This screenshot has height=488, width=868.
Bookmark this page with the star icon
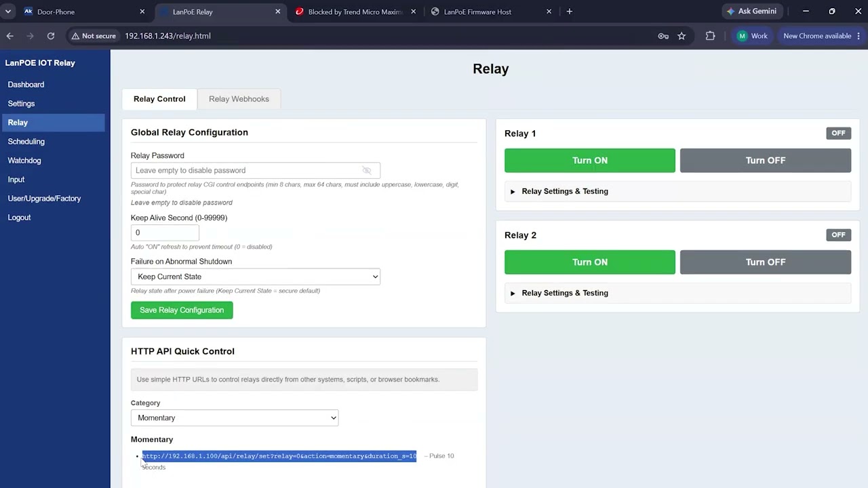click(682, 36)
